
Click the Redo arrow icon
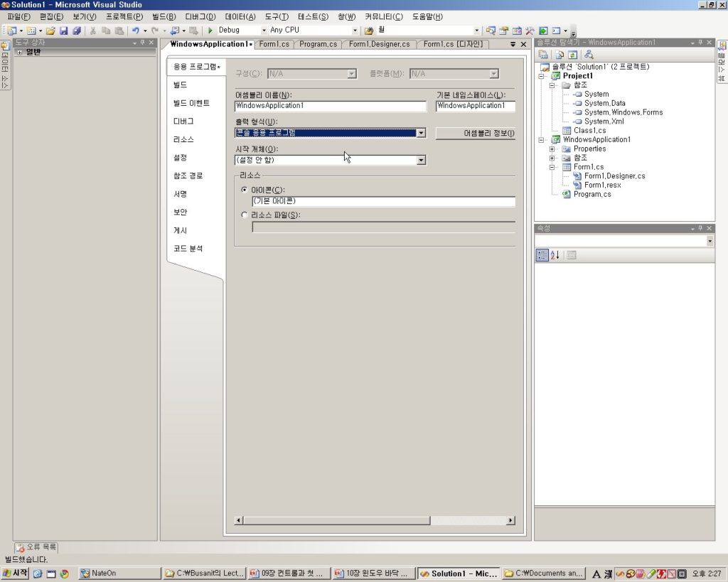coord(154,31)
